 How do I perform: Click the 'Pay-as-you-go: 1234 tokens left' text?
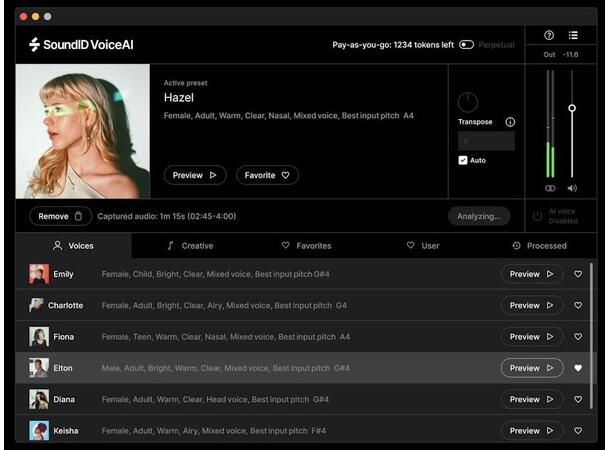393,45
